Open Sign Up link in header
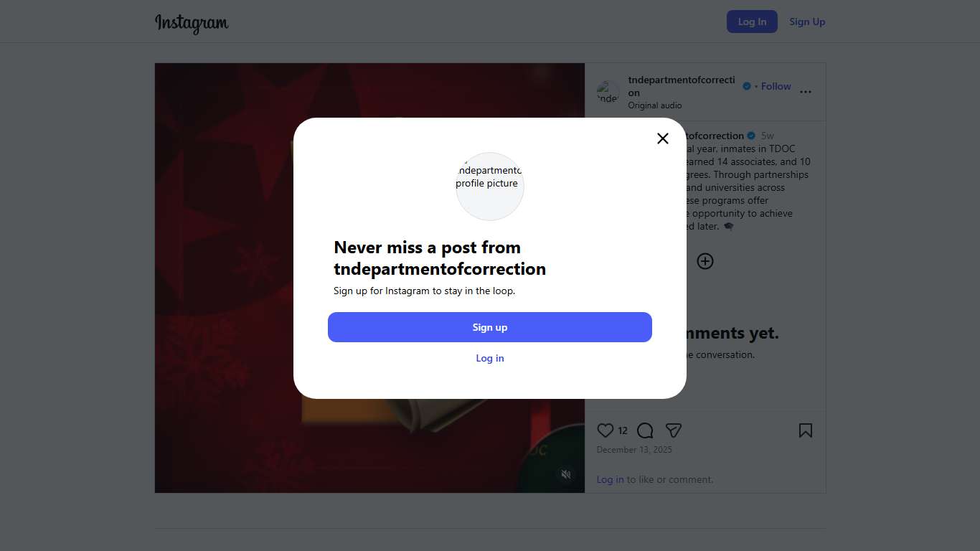Viewport: 980px width, 551px height. pos(807,22)
